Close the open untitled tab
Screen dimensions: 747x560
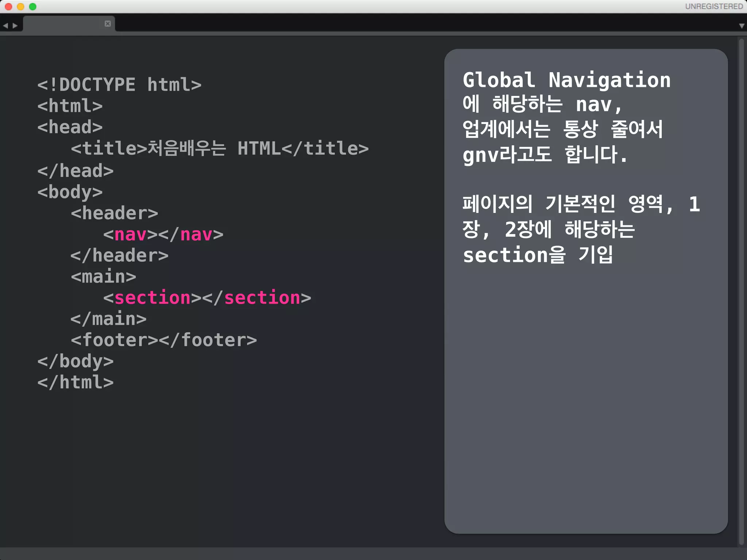(108, 24)
